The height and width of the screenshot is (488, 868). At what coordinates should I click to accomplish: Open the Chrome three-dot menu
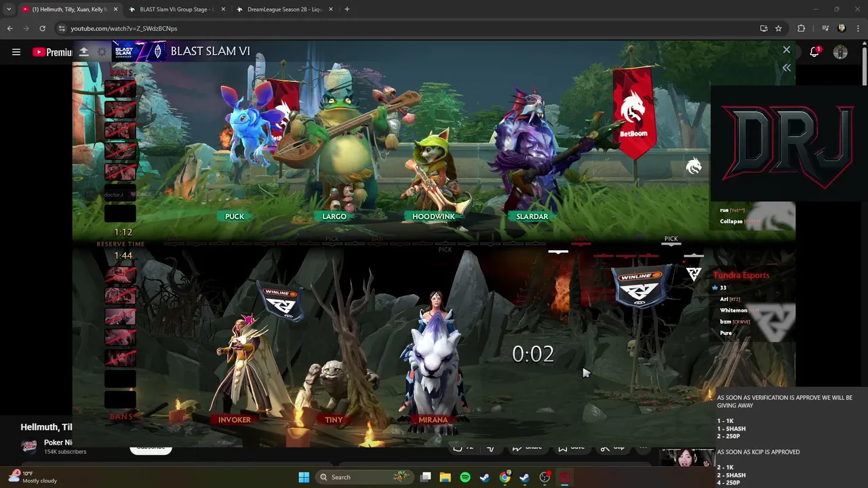tap(859, 28)
